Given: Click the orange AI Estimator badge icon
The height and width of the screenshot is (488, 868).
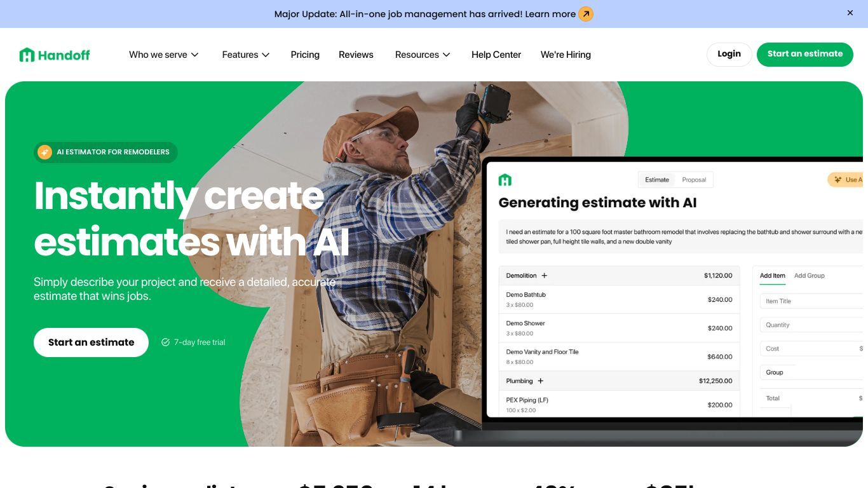Looking at the screenshot, I should coord(44,152).
